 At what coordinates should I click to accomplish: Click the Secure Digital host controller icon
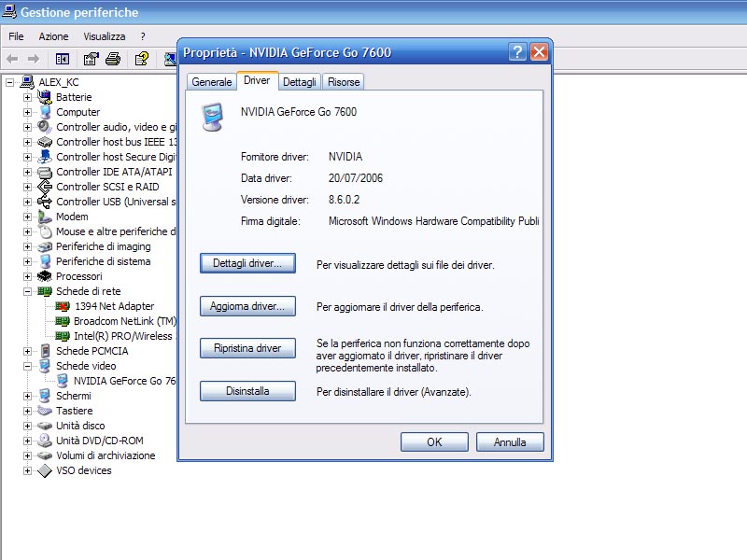pos(45,157)
